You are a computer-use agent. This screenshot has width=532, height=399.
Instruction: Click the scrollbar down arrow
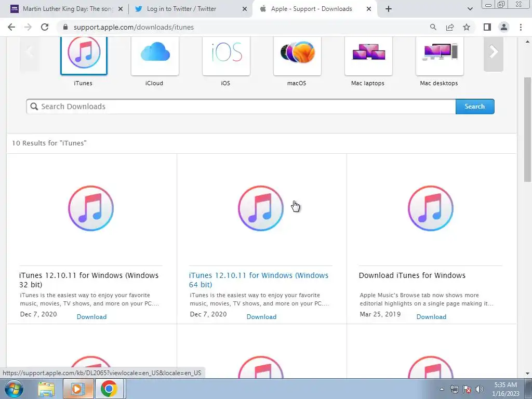point(527,373)
